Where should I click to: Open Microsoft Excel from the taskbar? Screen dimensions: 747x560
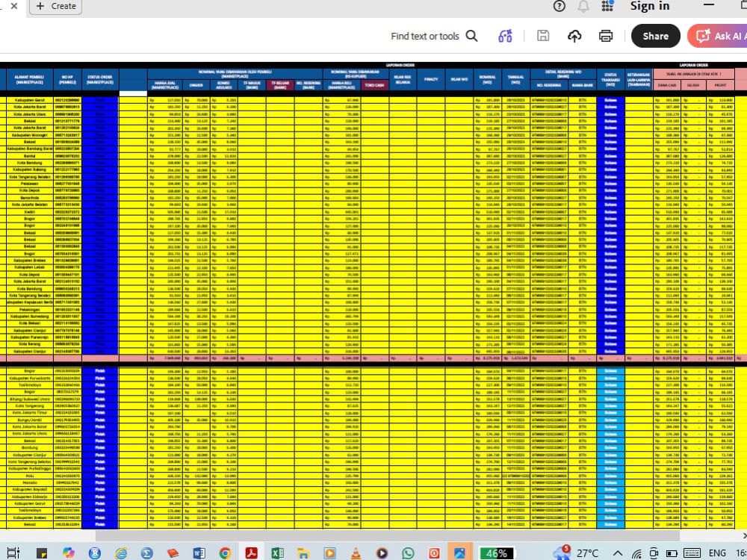click(277, 553)
